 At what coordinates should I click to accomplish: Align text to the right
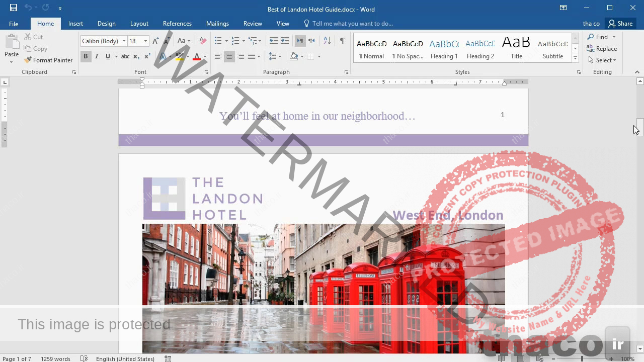240,56
